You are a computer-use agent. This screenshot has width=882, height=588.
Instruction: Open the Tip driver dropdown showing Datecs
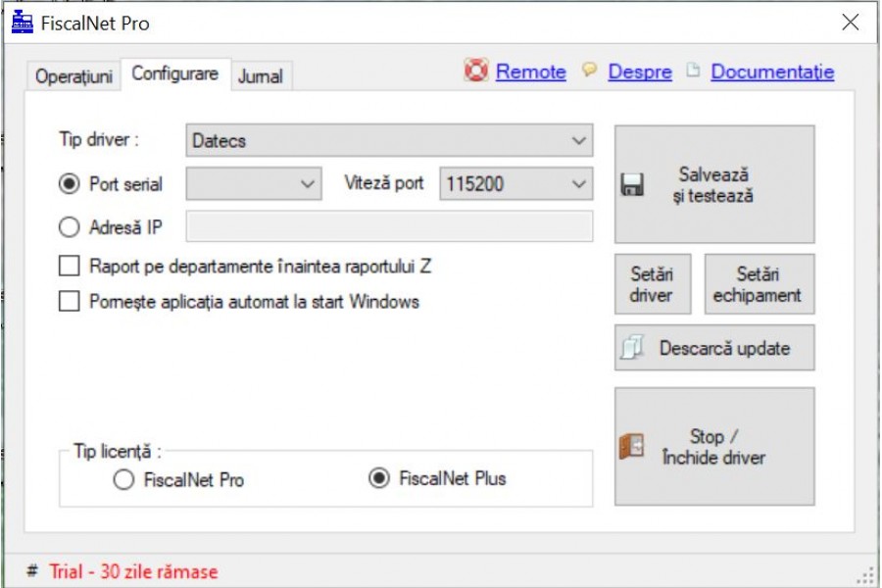[x=389, y=140]
